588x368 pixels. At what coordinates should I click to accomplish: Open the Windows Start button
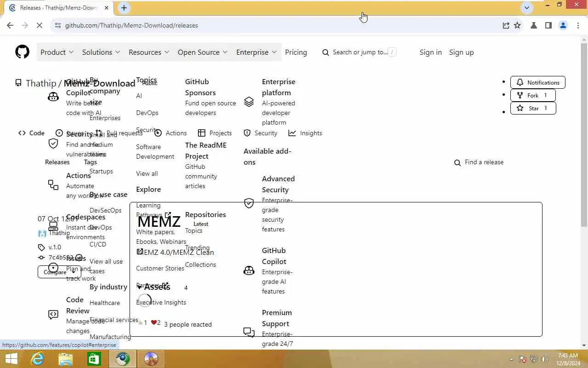pyautogui.click(x=11, y=359)
